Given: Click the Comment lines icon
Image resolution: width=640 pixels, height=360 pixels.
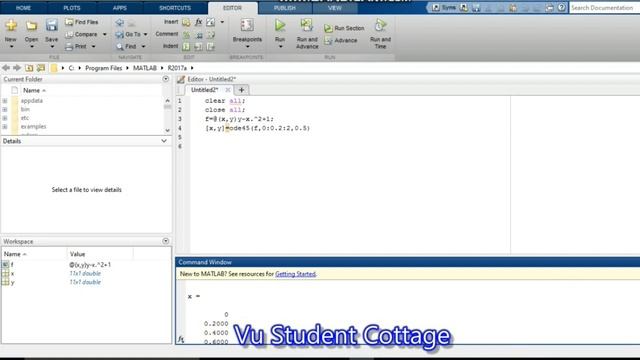Looking at the screenshot, I should click(x=186, y=35).
